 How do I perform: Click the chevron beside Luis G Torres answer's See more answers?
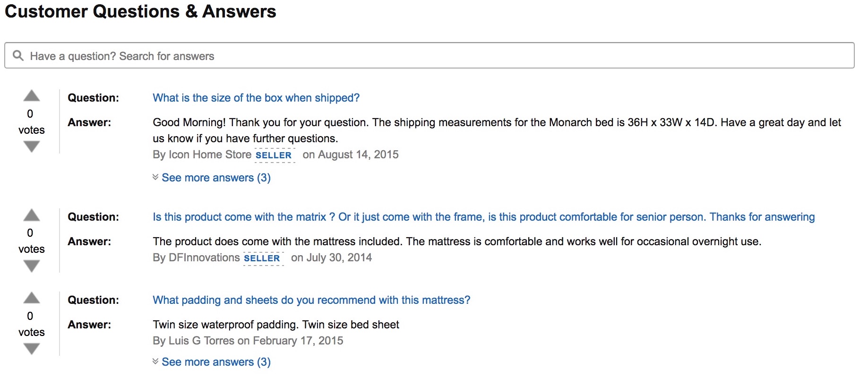(155, 361)
